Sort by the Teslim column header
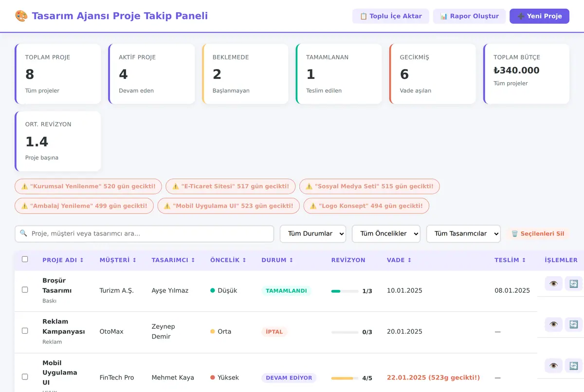This screenshot has height=392, width=584. (511, 260)
